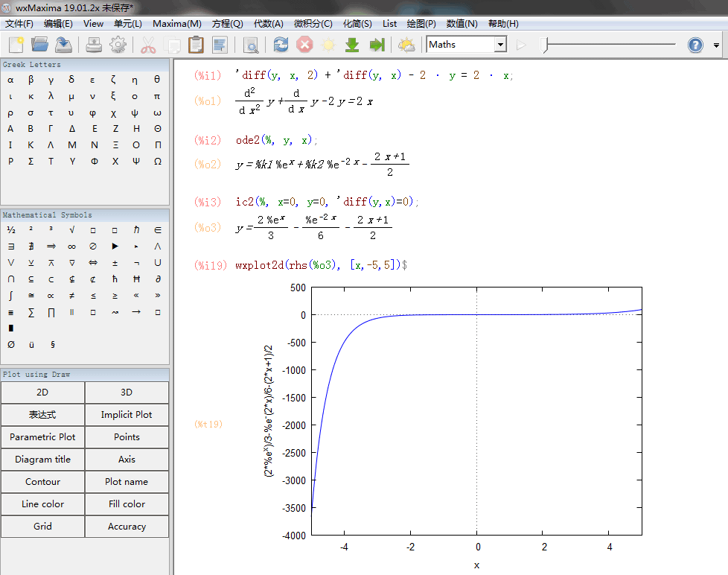Click the Implicit Plot button
Screen dimensions: 728x575
(x=127, y=415)
